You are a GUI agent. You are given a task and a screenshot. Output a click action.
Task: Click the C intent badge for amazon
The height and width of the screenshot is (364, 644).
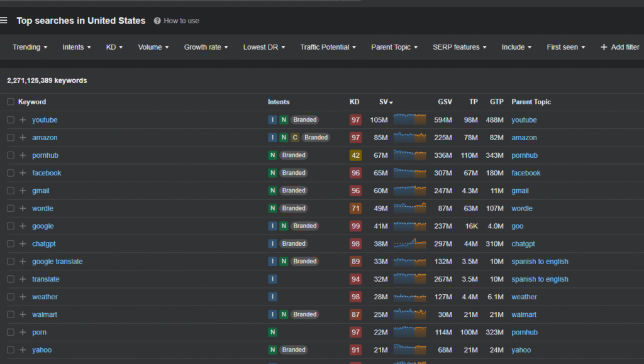tap(294, 138)
